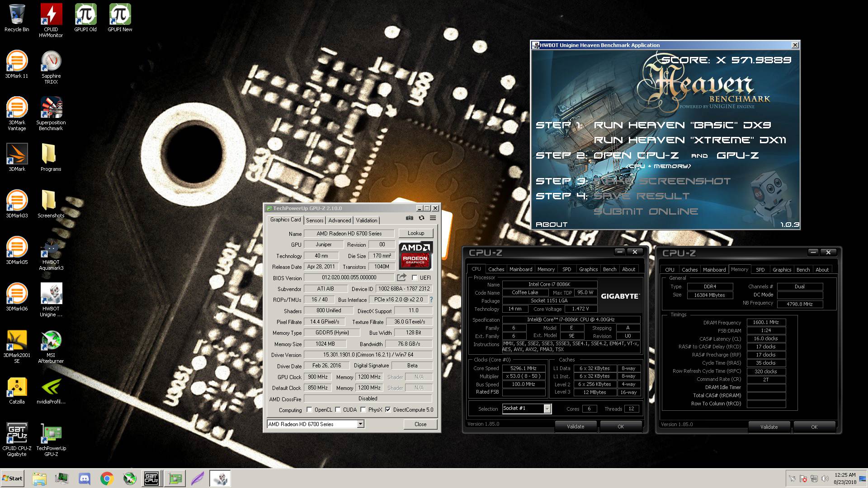Open the Graphics tab in right CPU-Z window
Image resolution: width=868 pixels, height=488 pixels.
(x=782, y=270)
